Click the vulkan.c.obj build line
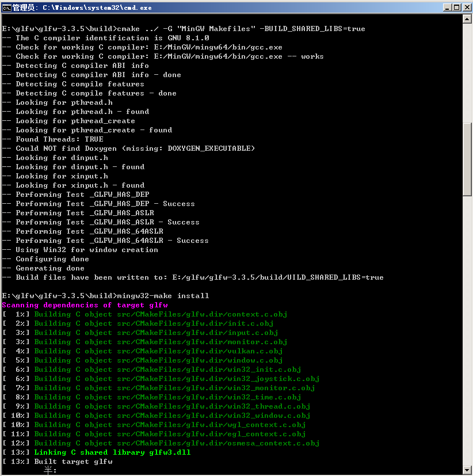This screenshot has width=473, height=476. [x=142, y=351]
